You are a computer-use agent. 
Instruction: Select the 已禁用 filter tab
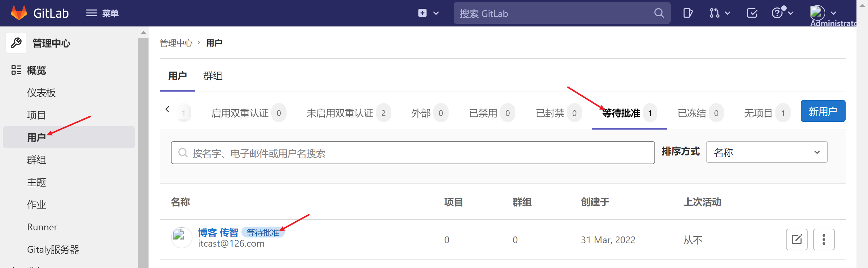[x=492, y=113]
